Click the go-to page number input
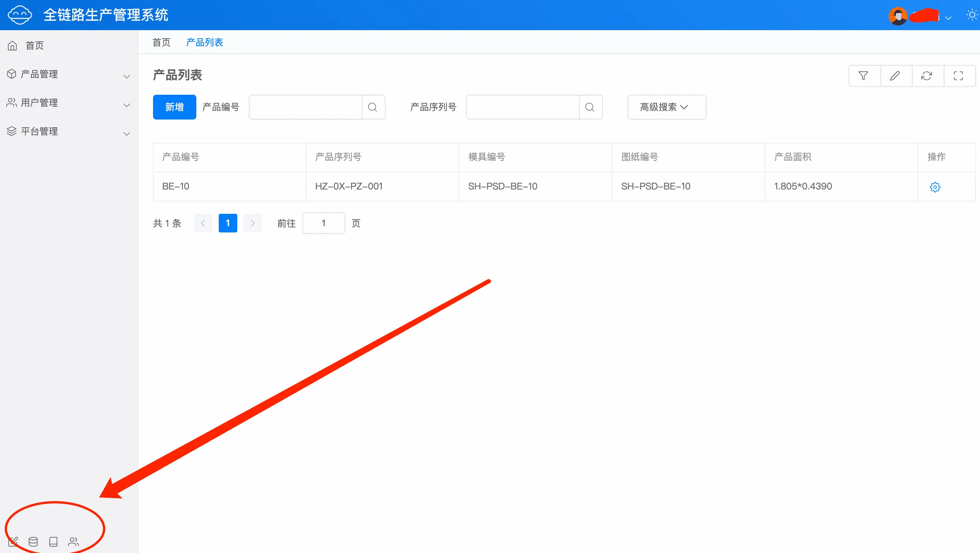This screenshot has width=980, height=553. [x=323, y=223]
